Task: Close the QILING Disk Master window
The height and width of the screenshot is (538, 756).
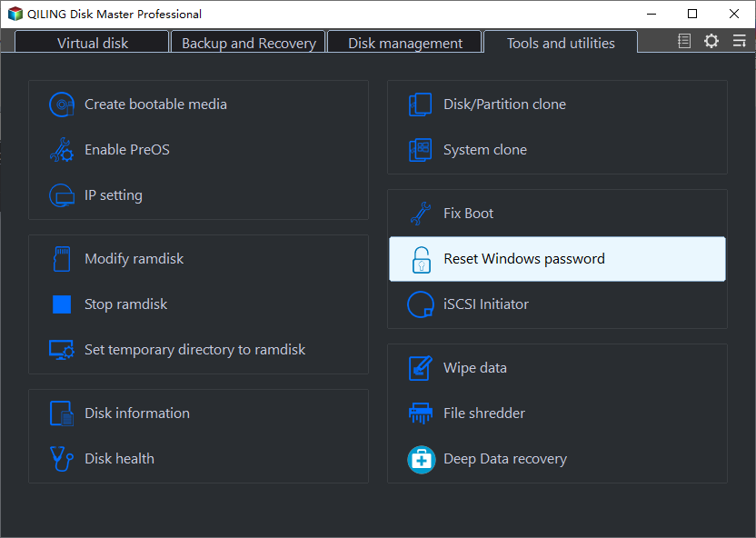Action: coord(734,14)
